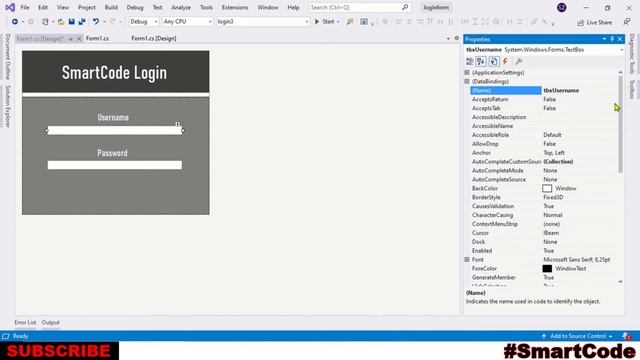The height and width of the screenshot is (360, 640).
Task: Open the Project menu
Action: pos(87,7)
